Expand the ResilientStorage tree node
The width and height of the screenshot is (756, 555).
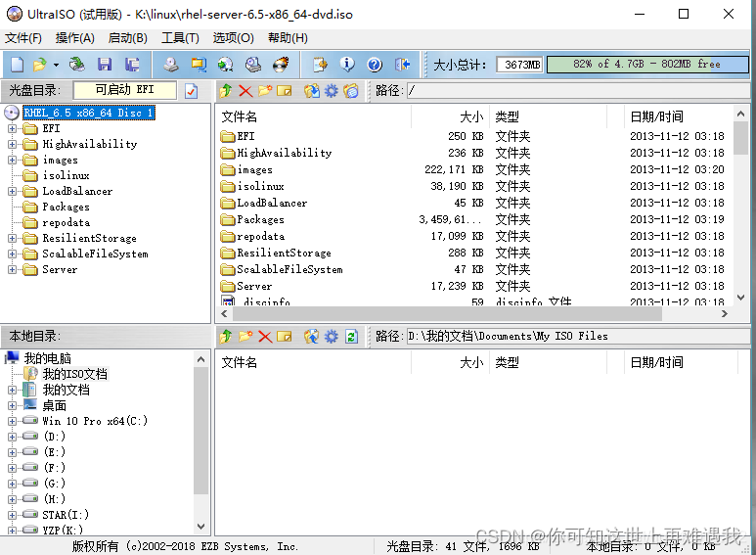(x=12, y=239)
